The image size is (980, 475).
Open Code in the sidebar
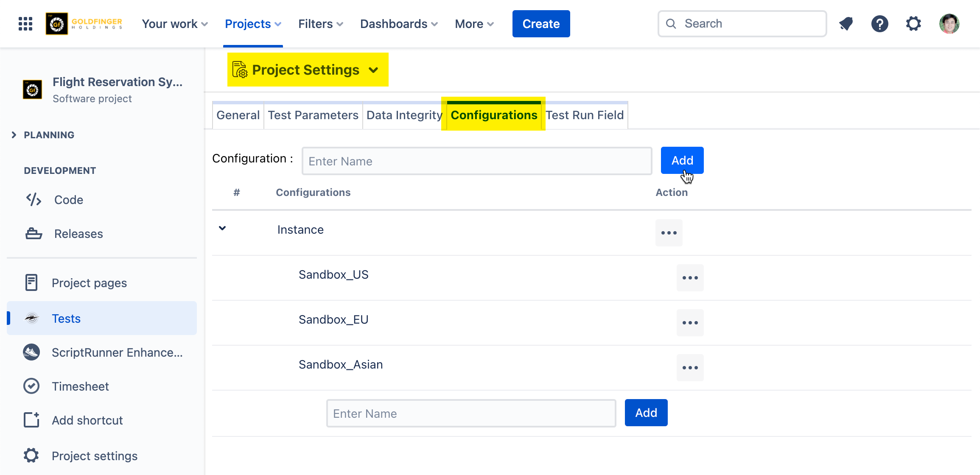pos(68,200)
